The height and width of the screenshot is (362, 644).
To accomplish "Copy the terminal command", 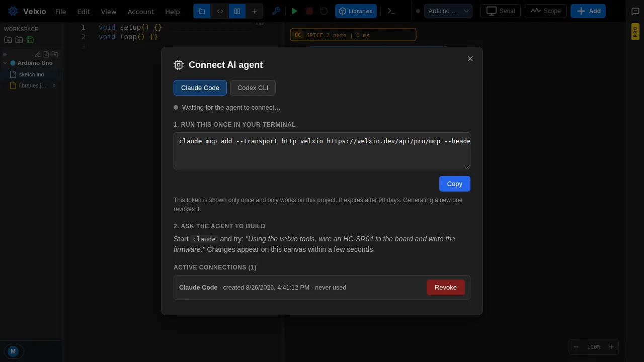I will point(455,184).
